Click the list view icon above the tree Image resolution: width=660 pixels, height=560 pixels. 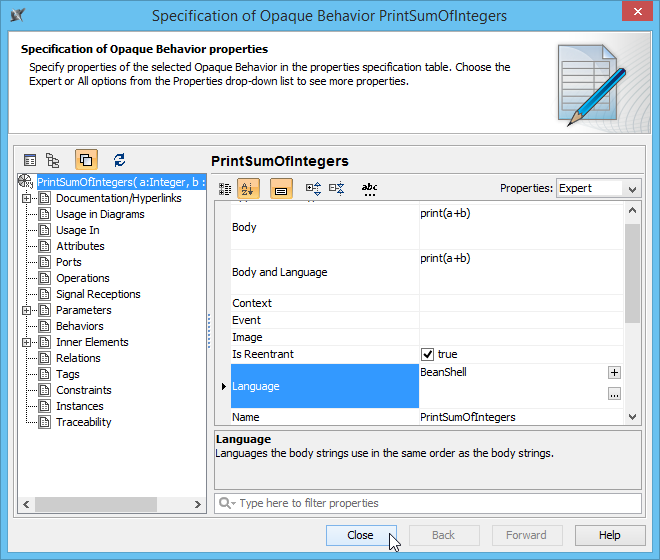[x=30, y=160]
